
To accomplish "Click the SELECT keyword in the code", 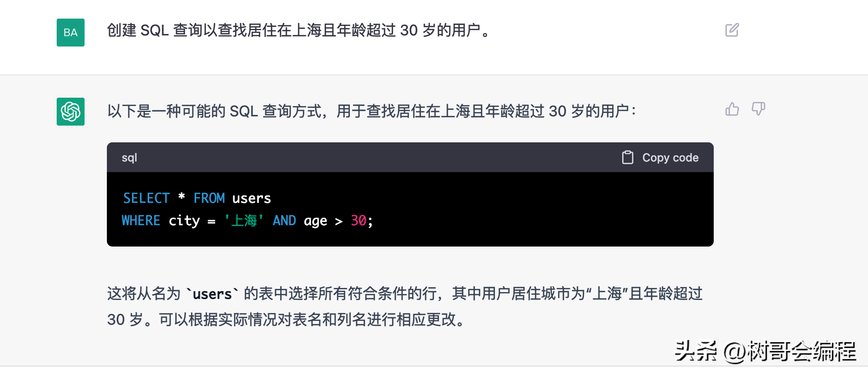I will pos(146,198).
